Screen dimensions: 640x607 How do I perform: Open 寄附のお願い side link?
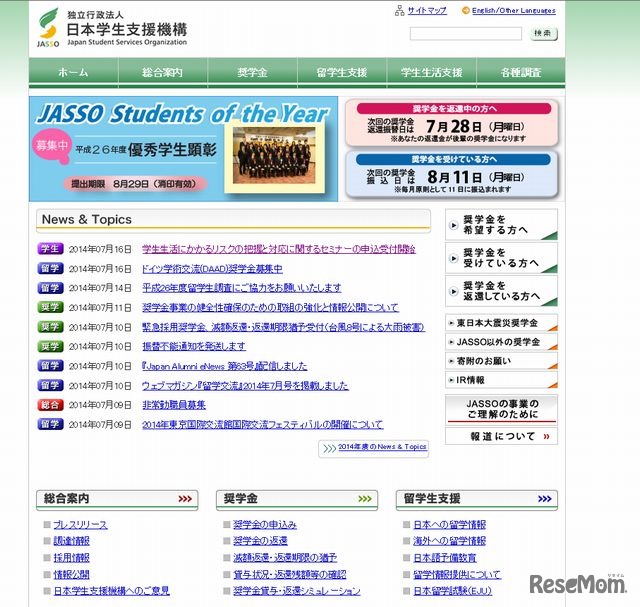(x=501, y=361)
